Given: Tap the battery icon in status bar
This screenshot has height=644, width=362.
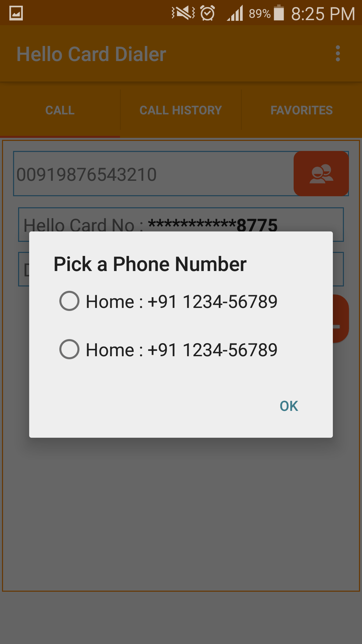Looking at the screenshot, I should point(279,13).
